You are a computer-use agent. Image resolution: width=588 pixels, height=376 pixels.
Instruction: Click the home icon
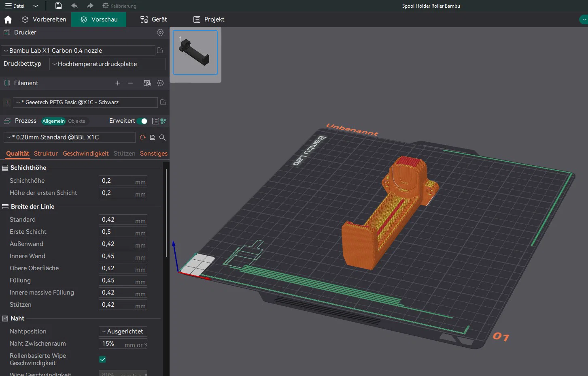(x=8, y=19)
